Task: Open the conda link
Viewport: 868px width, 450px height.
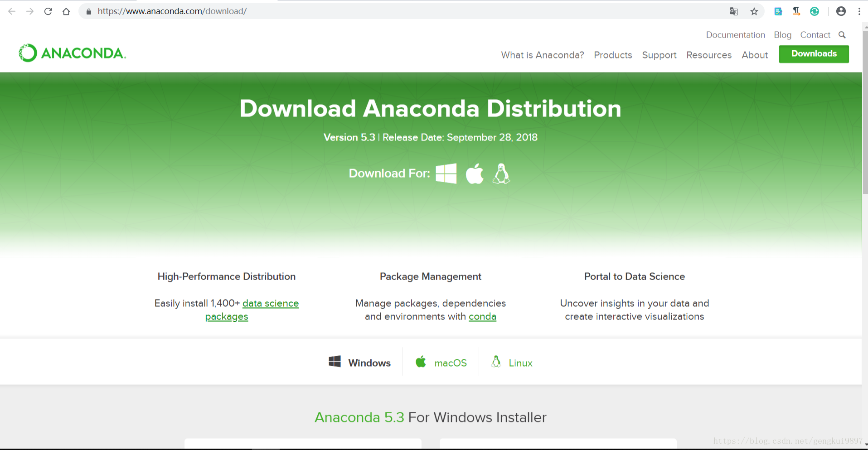Action: coord(482,316)
